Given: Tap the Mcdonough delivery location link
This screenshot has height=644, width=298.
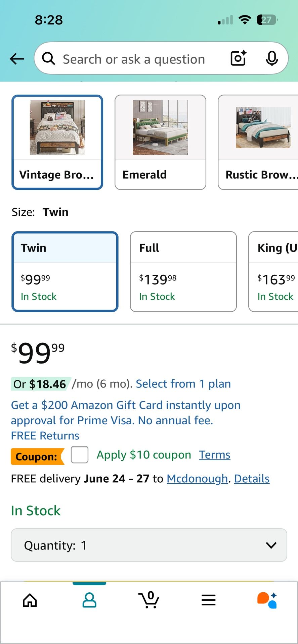Looking at the screenshot, I should pos(197,479).
